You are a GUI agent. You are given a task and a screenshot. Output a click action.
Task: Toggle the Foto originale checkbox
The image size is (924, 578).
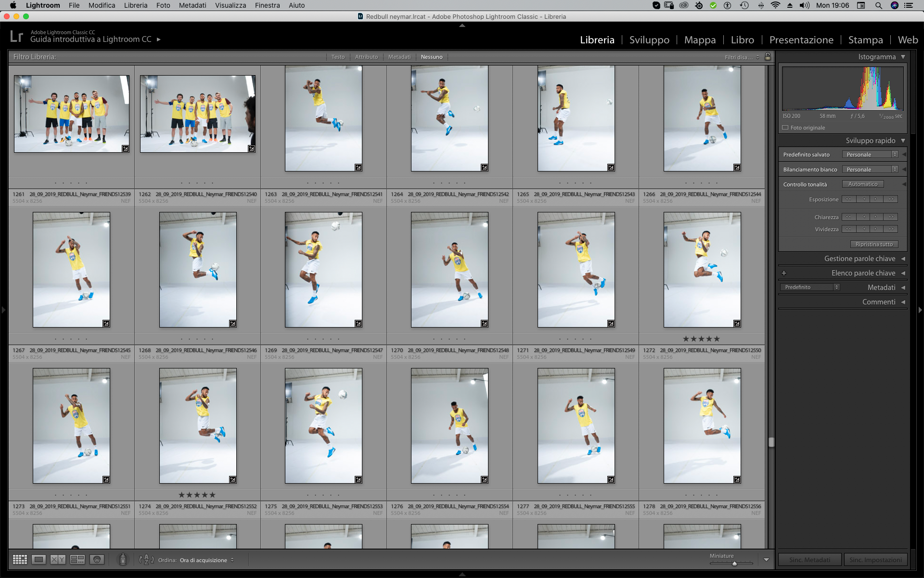tap(785, 128)
